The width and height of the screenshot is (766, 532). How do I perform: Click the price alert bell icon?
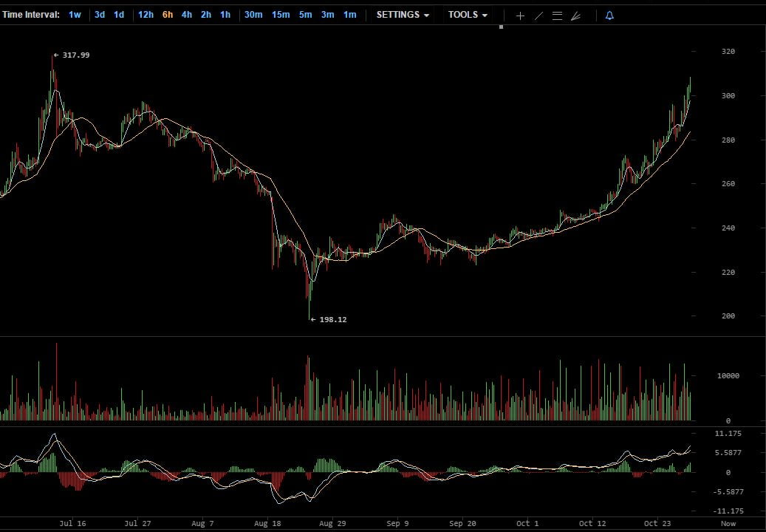[609, 16]
